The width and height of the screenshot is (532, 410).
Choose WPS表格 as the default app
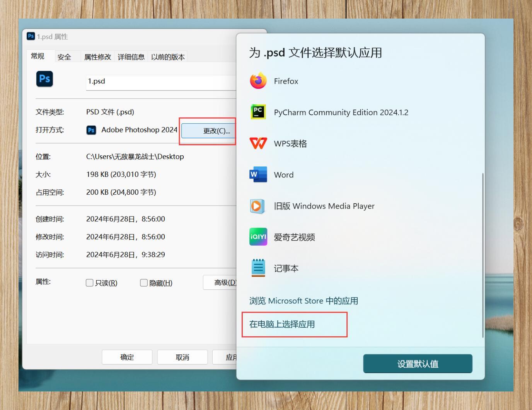290,143
